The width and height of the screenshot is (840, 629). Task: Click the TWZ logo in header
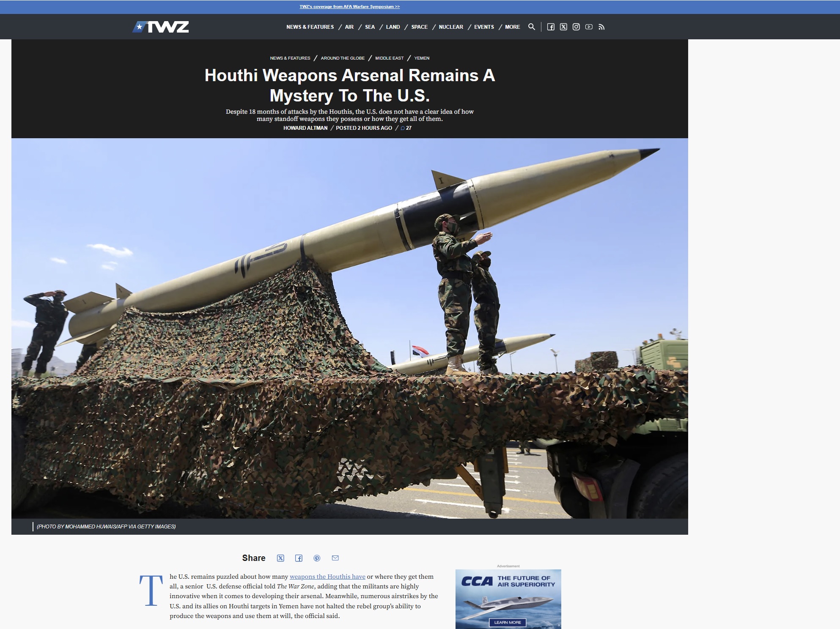point(161,27)
